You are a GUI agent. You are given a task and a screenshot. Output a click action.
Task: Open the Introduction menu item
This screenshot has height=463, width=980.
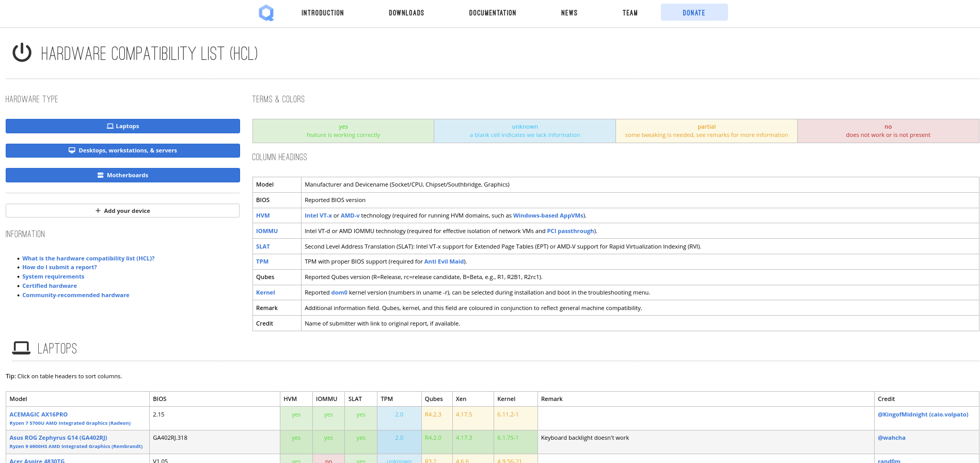[322, 13]
